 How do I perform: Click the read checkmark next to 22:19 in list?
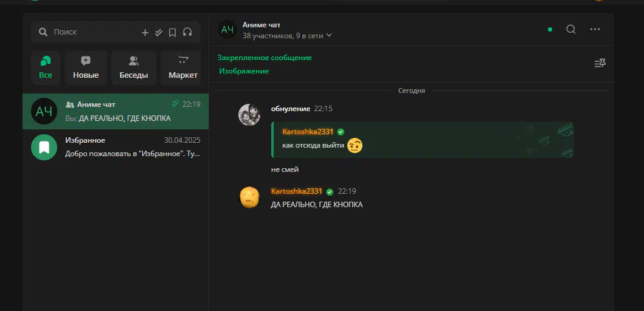(175, 103)
